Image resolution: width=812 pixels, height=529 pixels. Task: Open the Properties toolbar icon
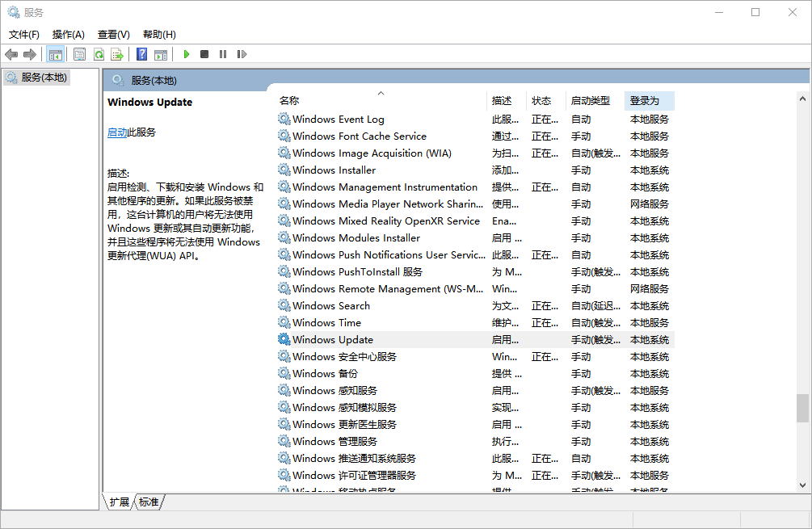[79, 54]
